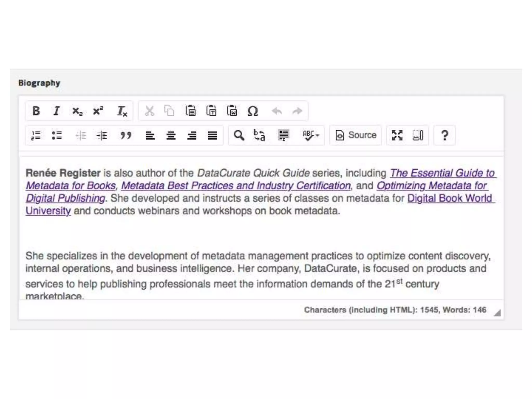Click Paste from Word icon
The image size is (532, 399).
point(232,111)
